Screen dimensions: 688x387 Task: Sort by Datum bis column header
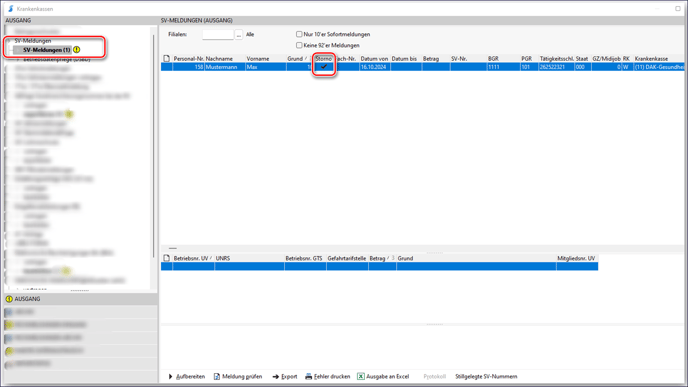click(x=406, y=58)
